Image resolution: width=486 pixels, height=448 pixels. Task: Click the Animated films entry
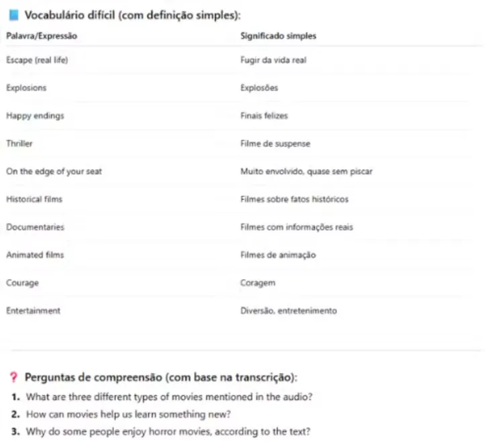35,256
